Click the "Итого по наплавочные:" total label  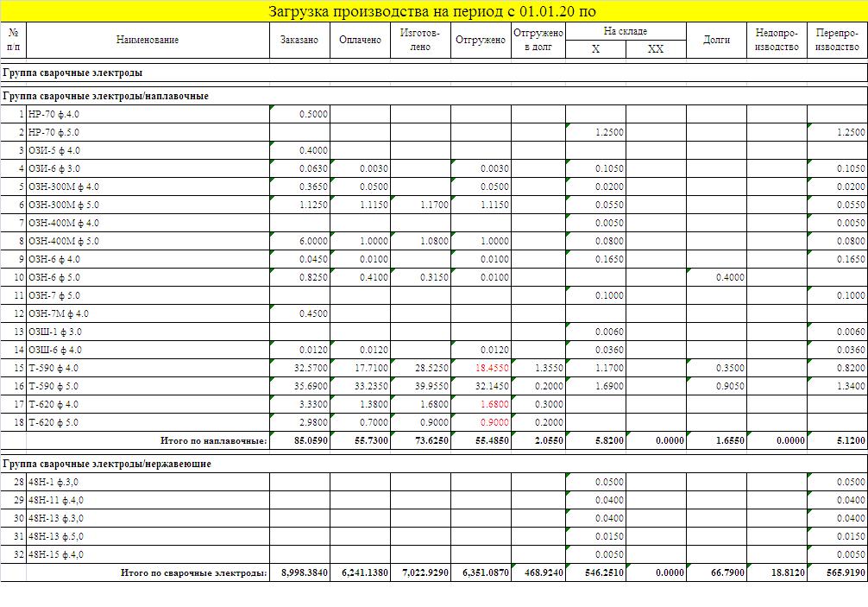click(214, 441)
